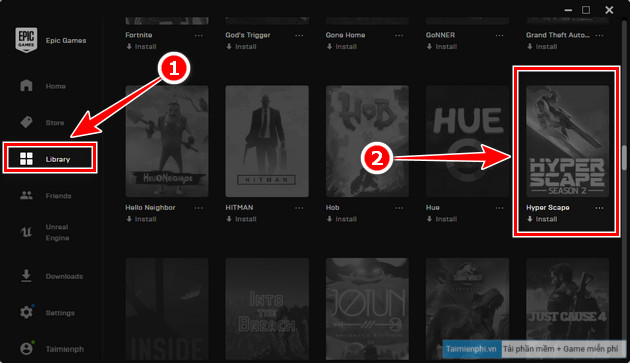
Task: Click the Hyper Scape title text
Action: (548, 207)
